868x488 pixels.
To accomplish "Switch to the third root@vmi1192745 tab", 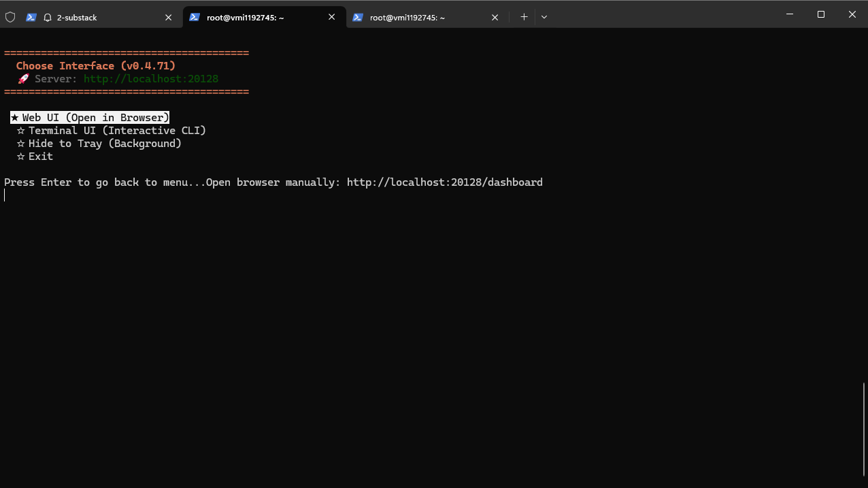I will pyautogui.click(x=427, y=17).
